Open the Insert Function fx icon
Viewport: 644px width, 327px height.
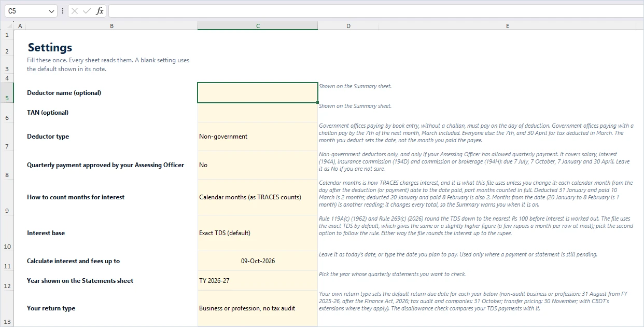(x=100, y=11)
